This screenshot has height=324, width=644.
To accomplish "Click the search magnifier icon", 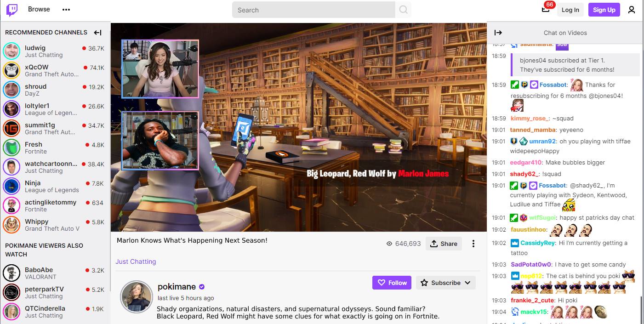I will (x=403, y=10).
